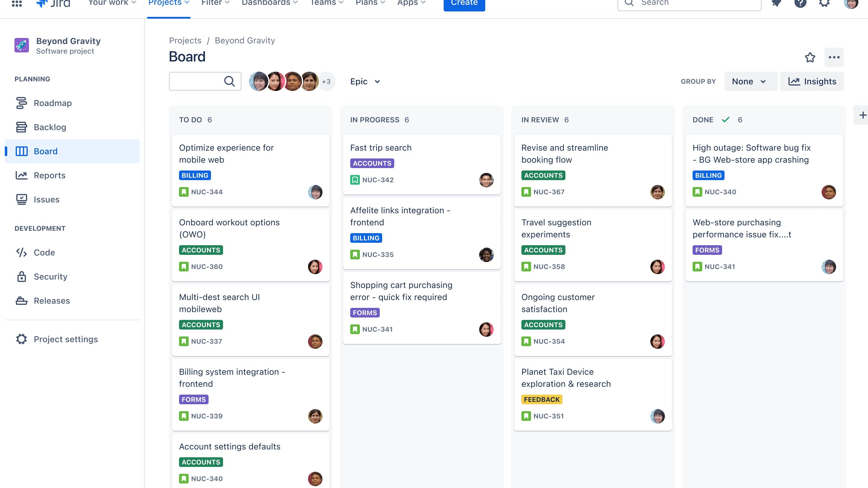Open the help question mark icon

click(x=800, y=3)
